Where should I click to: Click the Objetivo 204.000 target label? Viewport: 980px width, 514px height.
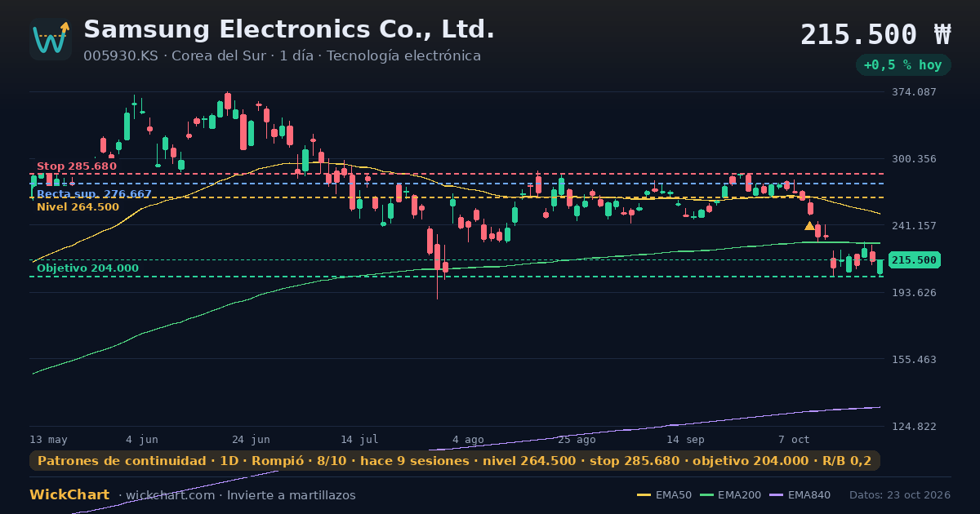[87, 268]
